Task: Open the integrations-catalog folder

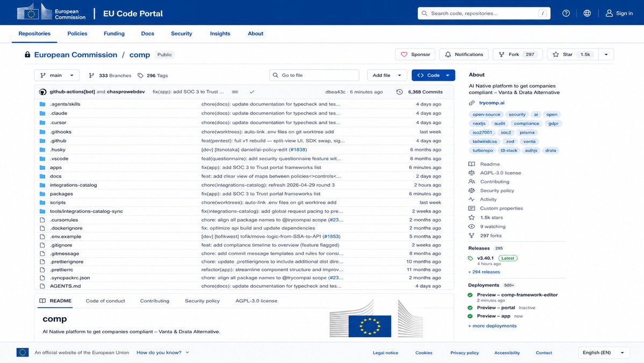Action: tap(74, 185)
